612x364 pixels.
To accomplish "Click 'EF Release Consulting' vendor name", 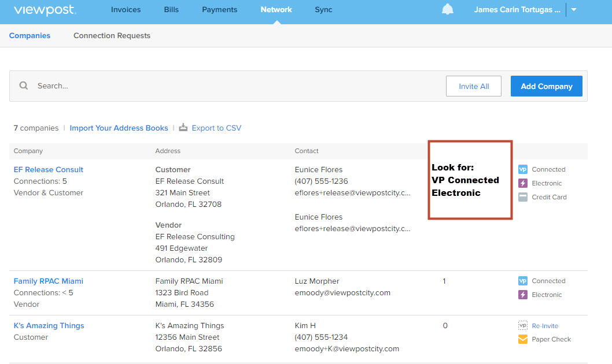I will [195, 236].
